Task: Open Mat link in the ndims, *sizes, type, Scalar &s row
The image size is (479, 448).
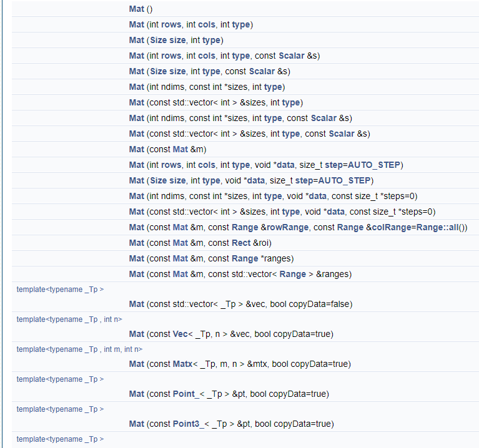Action: (x=136, y=118)
